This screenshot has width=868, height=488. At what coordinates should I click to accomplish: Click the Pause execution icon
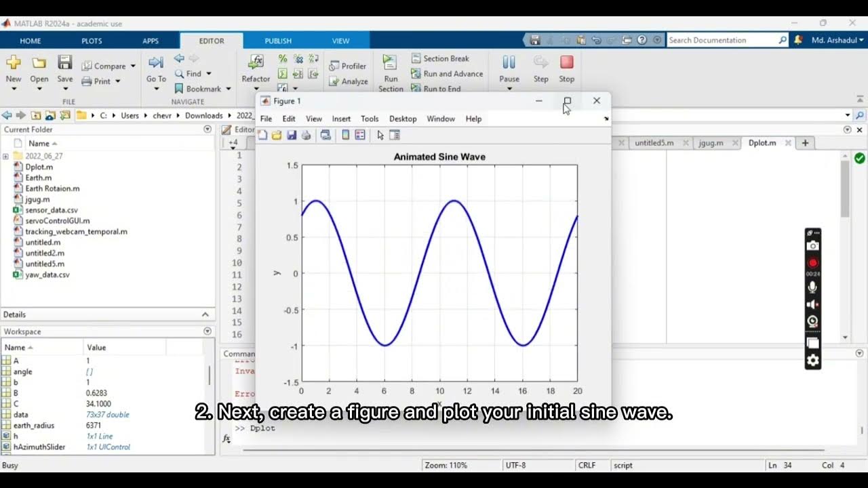(509, 63)
